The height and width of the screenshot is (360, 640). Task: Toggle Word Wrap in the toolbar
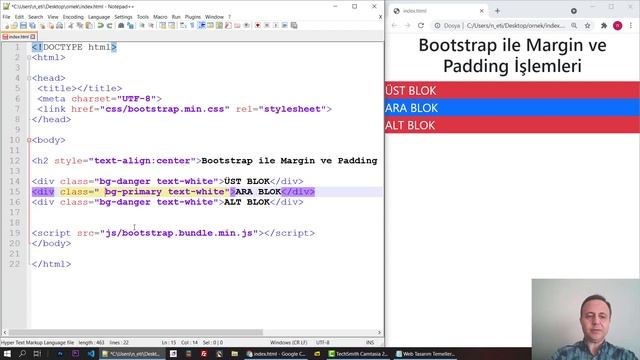coord(182,25)
